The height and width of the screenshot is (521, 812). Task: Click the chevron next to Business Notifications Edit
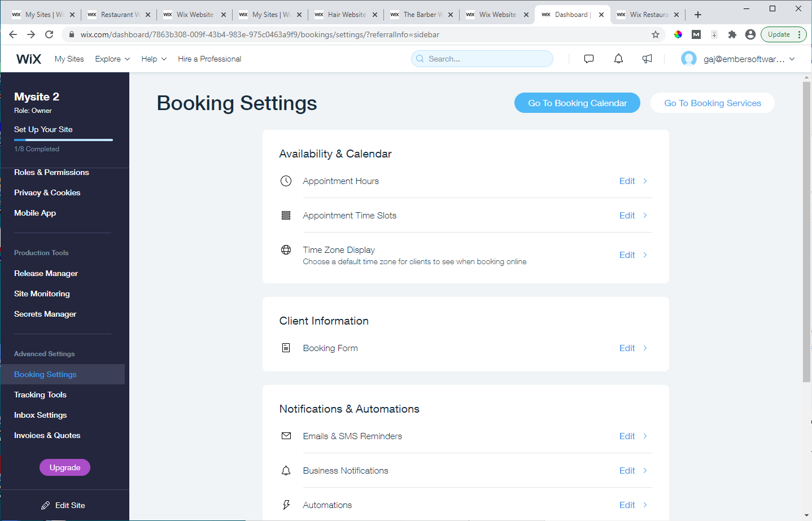click(645, 470)
